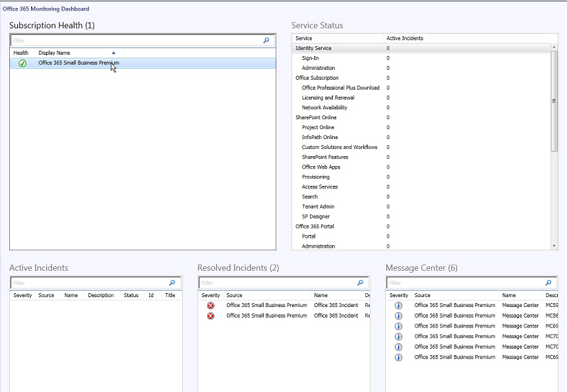Screen dimensions: 567x392
Task: Select the Office Subscription service row
Action: (x=421, y=78)
